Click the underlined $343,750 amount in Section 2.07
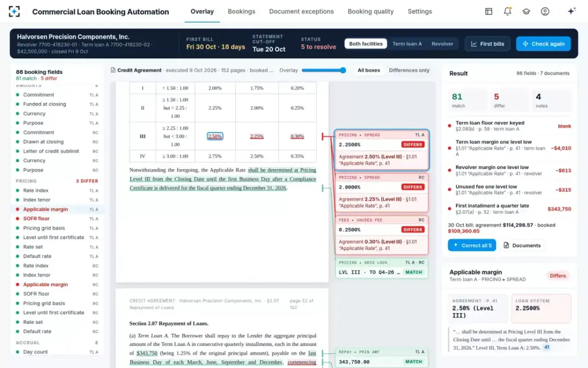This screenshot has width=588, height=368. (147, 353)
